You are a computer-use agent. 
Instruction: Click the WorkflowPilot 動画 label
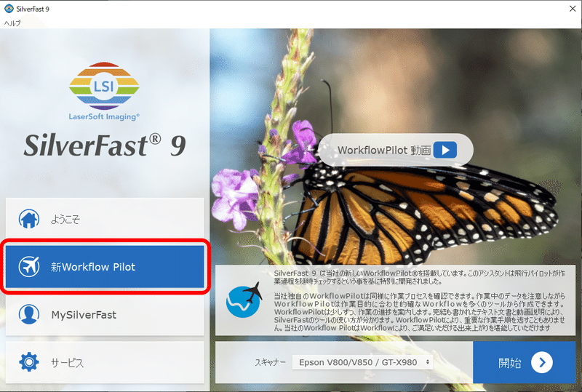coord(384,151)
